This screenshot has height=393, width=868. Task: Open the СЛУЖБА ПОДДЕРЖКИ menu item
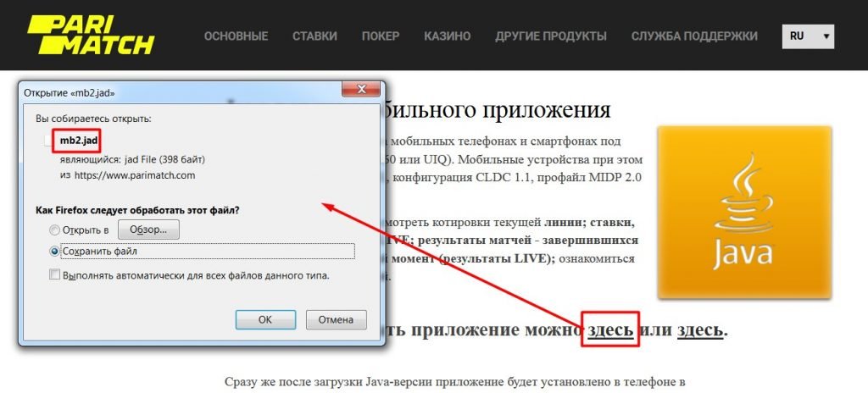click(x=694, y=36)
